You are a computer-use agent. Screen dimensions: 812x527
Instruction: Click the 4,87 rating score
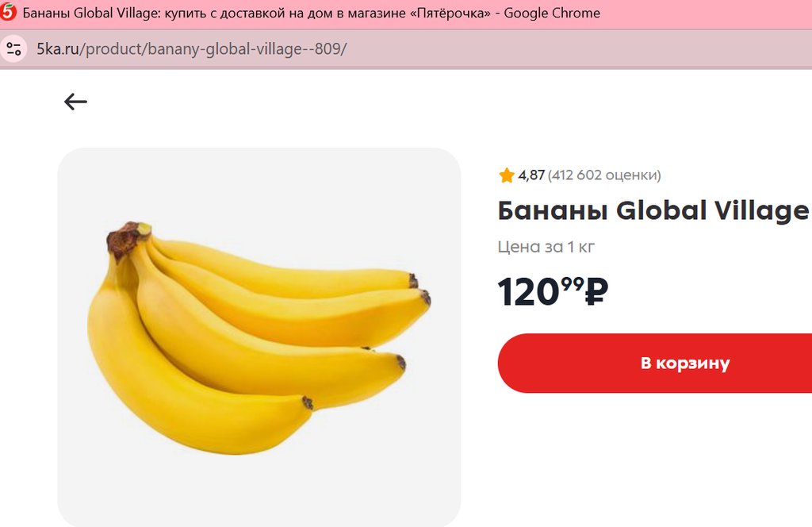(531, 175)
